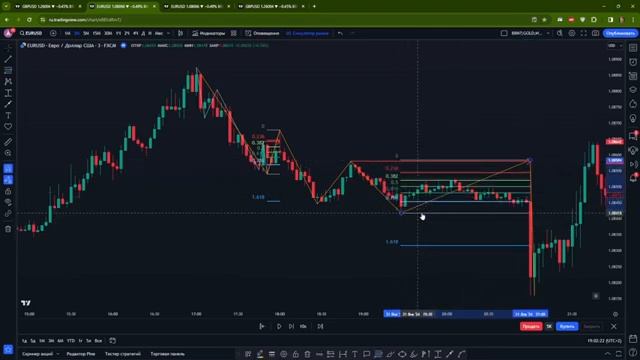Open Strategy Tester tab
640x360 pixels.
[123, 354]
